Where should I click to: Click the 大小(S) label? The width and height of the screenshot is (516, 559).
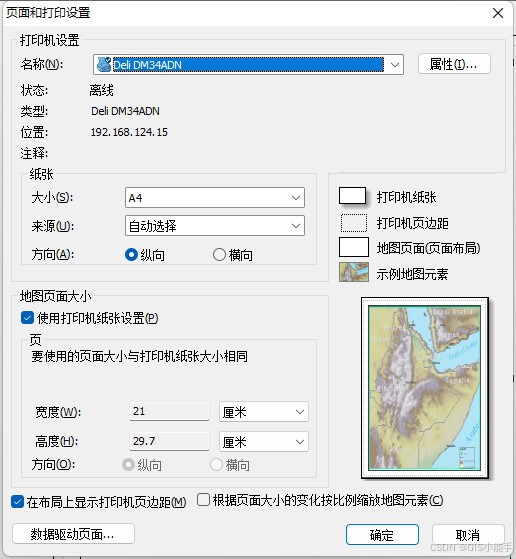pyautogui.click(x=52, y=198)
